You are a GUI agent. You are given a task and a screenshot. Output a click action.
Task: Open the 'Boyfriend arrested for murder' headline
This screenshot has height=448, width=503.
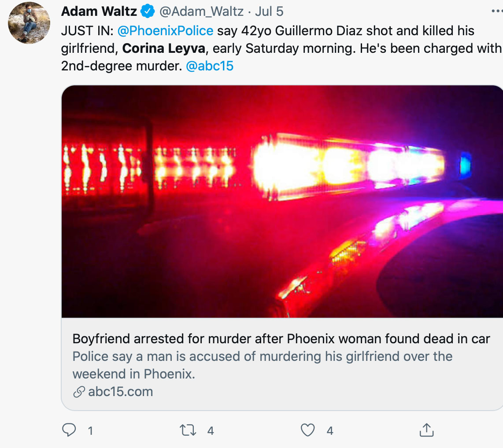click(281, 339)
